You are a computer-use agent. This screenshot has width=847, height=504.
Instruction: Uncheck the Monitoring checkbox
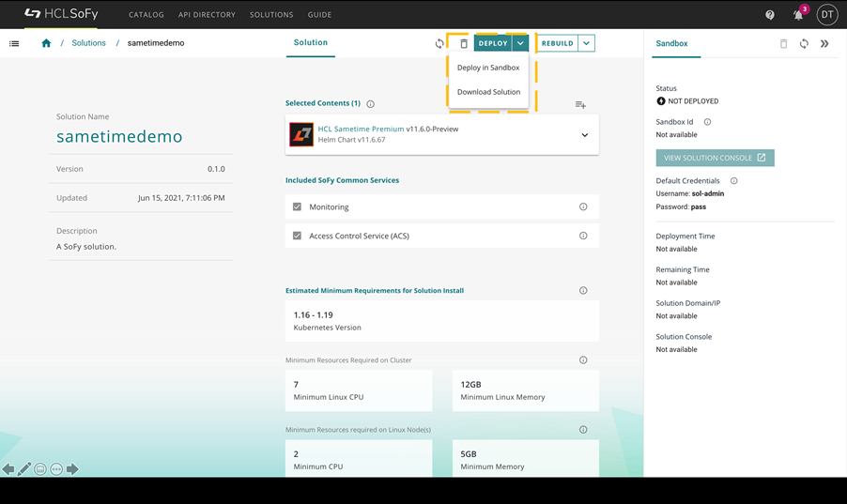297,206
